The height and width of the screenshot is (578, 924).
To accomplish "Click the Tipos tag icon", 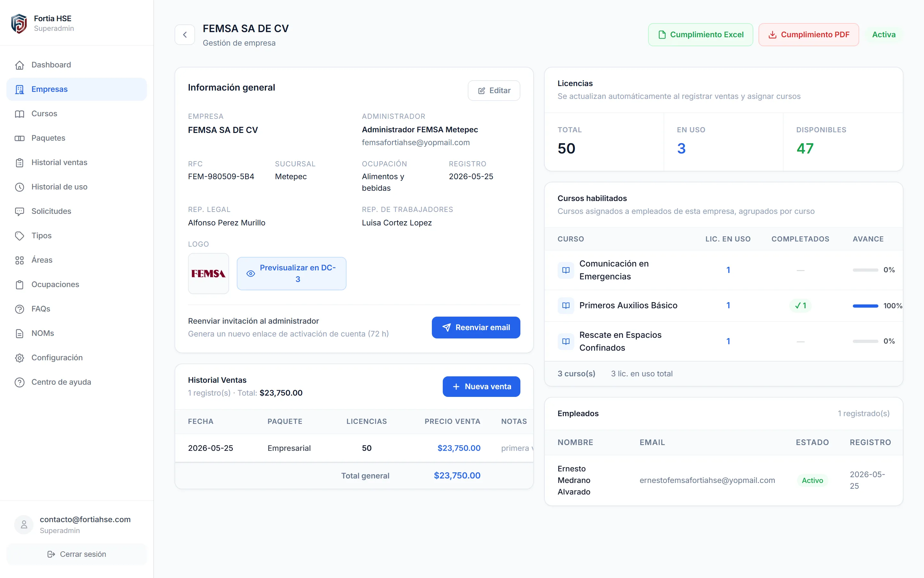I will [20, 236].
